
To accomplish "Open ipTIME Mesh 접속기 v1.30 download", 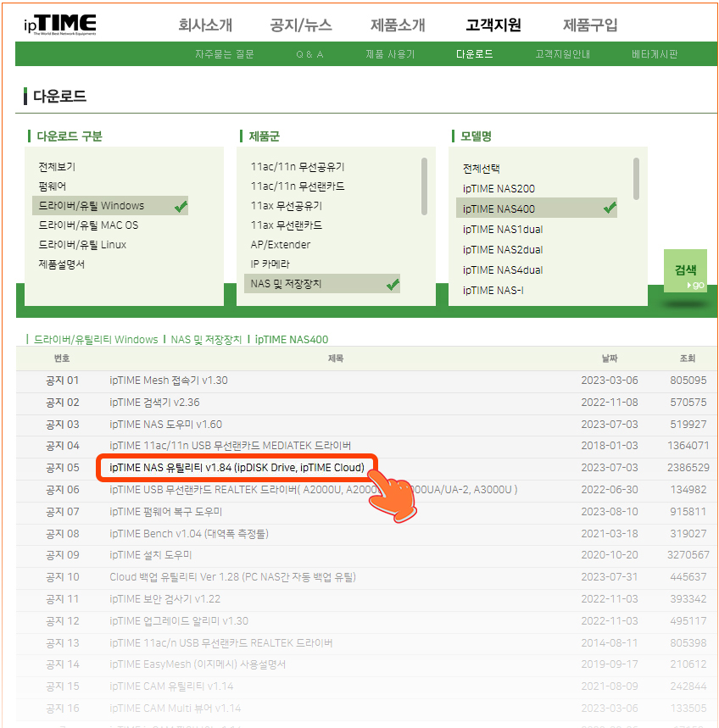I will click(x=169, y=381).
